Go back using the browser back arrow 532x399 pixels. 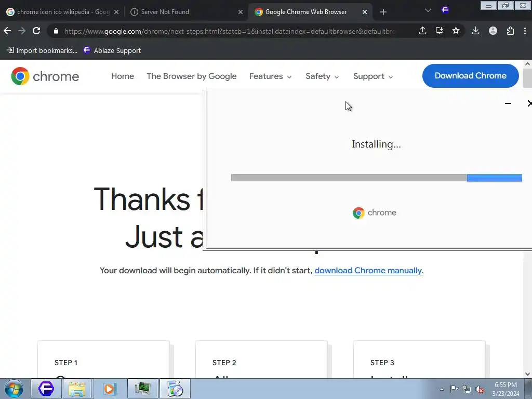[x=7, y=31]
